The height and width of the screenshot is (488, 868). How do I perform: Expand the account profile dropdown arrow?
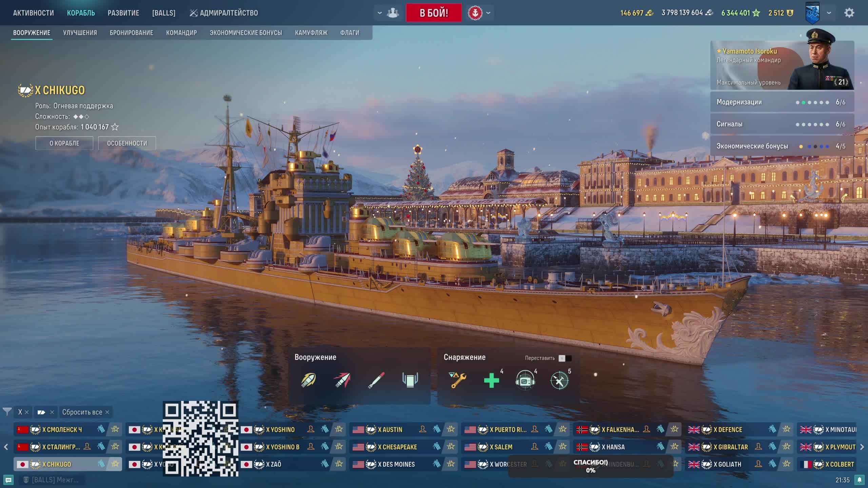click(x=829, y=13)
